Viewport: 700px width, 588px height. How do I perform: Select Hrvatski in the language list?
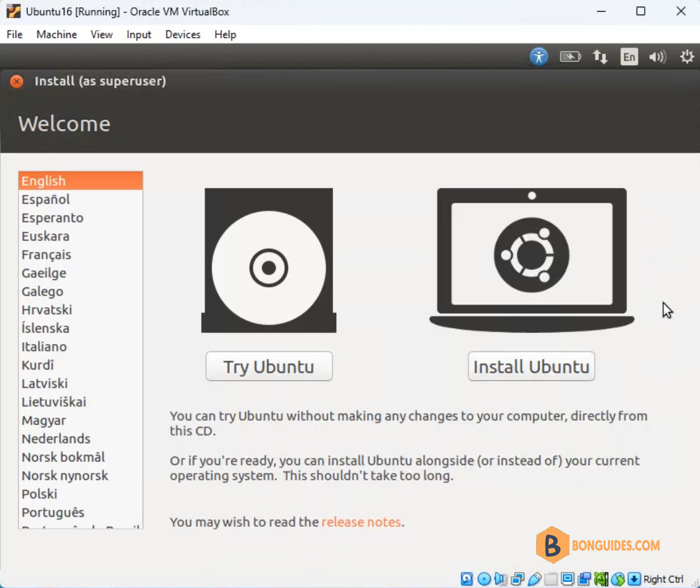point(81,310)
